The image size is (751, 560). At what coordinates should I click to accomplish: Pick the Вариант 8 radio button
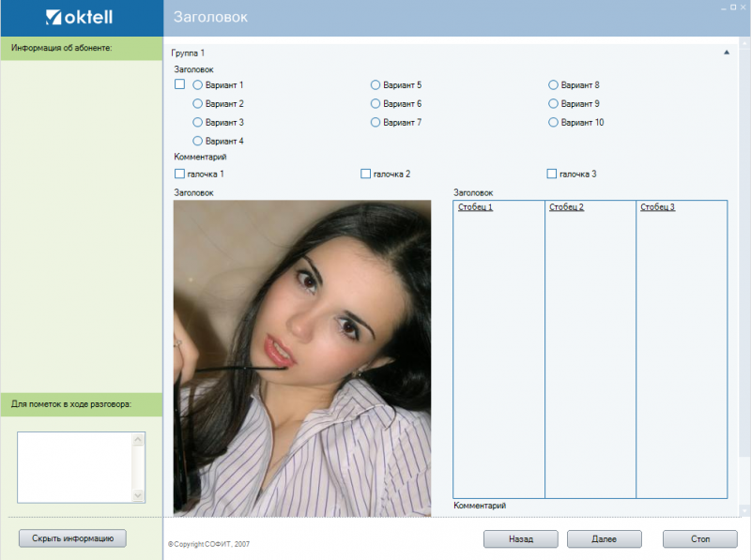click(x=553, y=84)
